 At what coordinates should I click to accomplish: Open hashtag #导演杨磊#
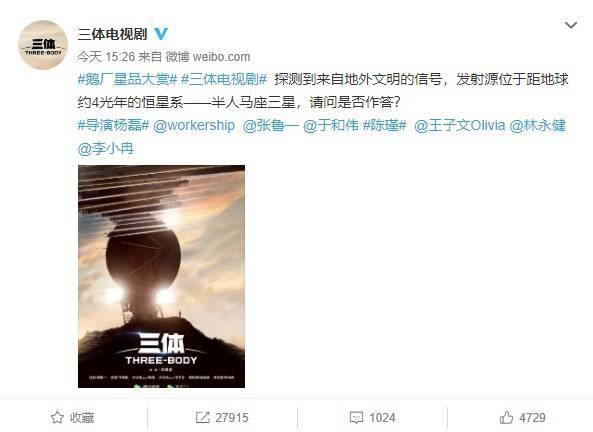pyautogui.click(x=113, y=125)
